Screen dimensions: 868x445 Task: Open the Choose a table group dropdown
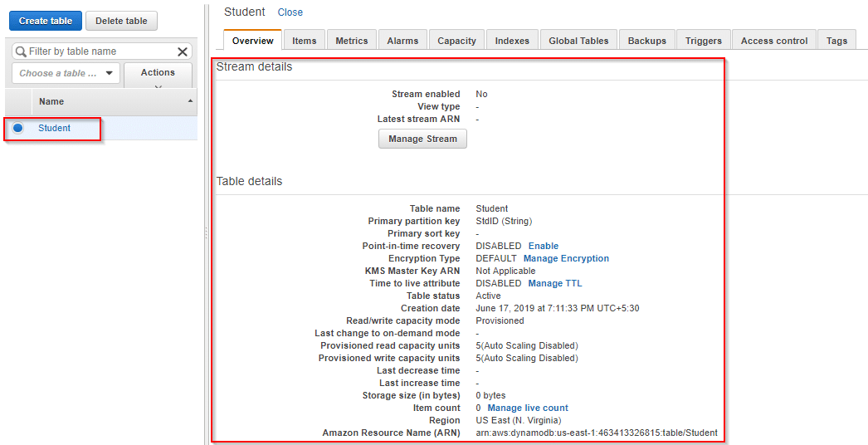pos(66,73)
